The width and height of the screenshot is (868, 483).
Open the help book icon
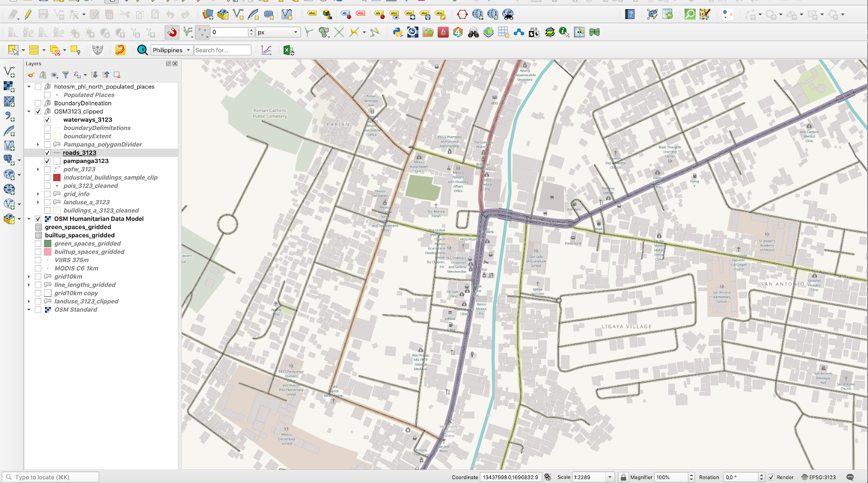[629, 15]
